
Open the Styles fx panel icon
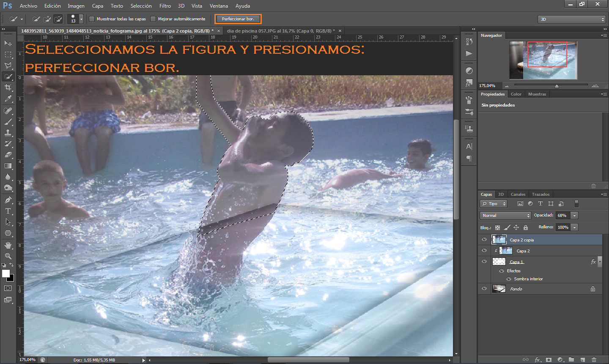coord(469,83)
